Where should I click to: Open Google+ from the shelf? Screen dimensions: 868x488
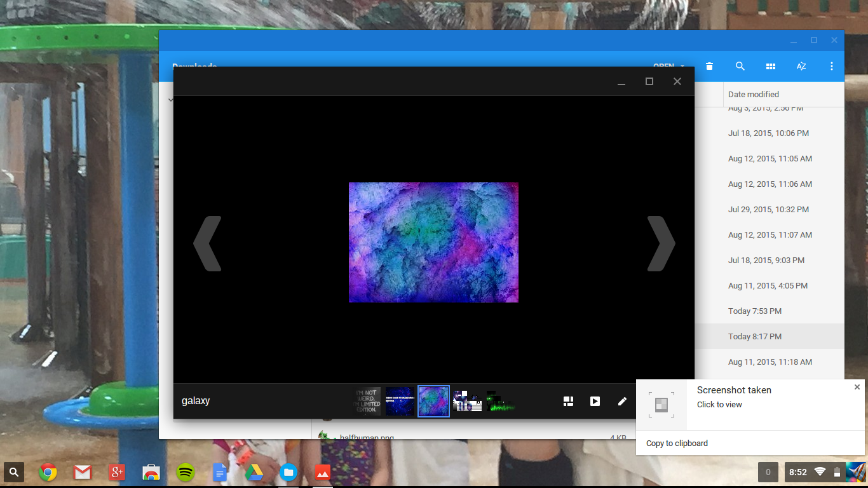(x=116, y=472)
